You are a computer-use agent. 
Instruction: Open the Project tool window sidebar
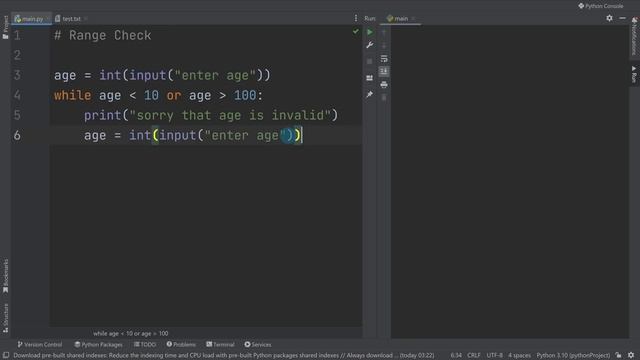(x=5, y=27)
